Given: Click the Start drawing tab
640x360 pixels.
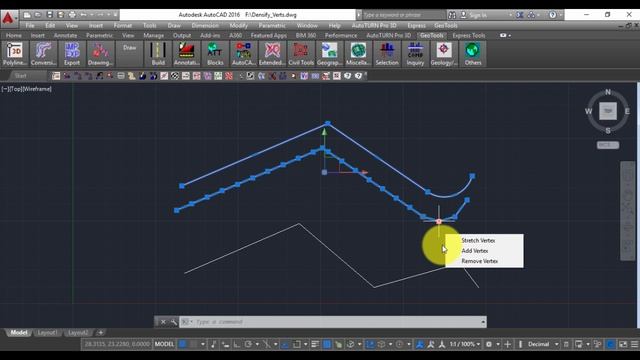Looking at the screenshot, I should [x=20, y=76].
